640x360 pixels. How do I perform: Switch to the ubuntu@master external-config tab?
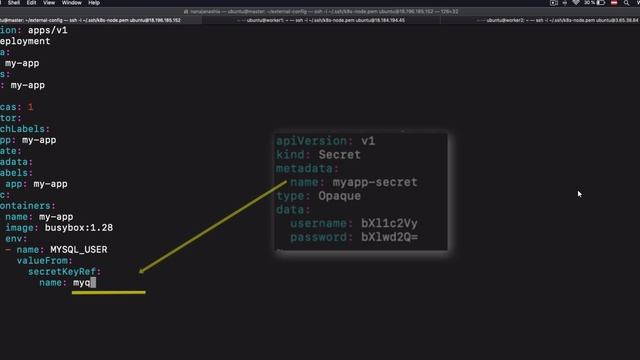(100, 20)
